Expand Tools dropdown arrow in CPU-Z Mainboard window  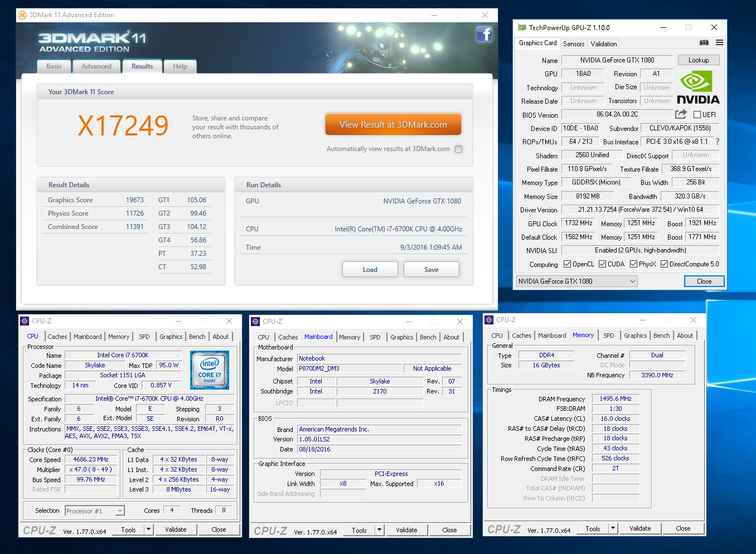[379, 530]
